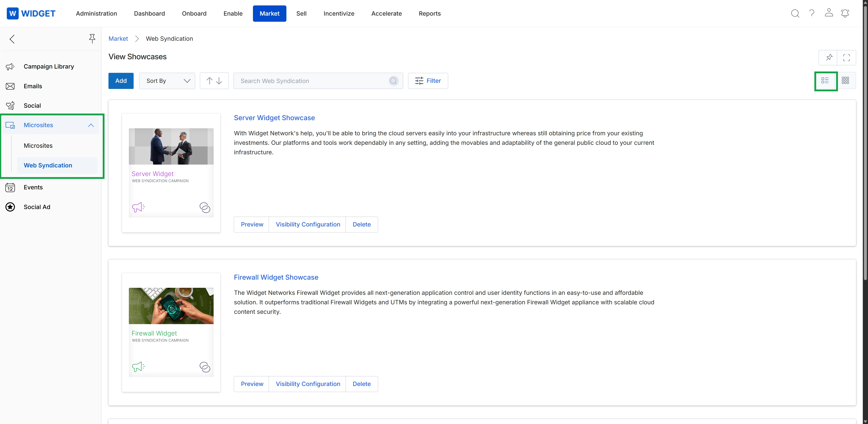
Task: Open the Firewall Widget Showcase title link
Action: coord(276,277)
